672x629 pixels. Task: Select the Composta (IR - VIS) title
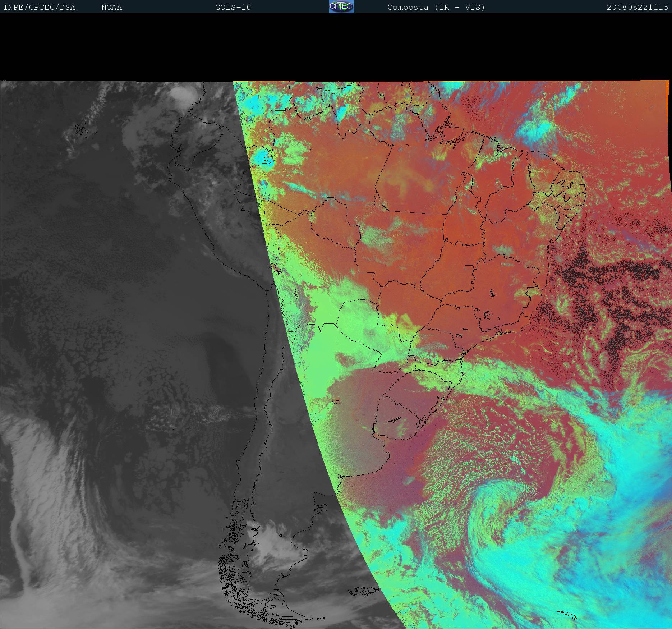click(x=436, y=7)
